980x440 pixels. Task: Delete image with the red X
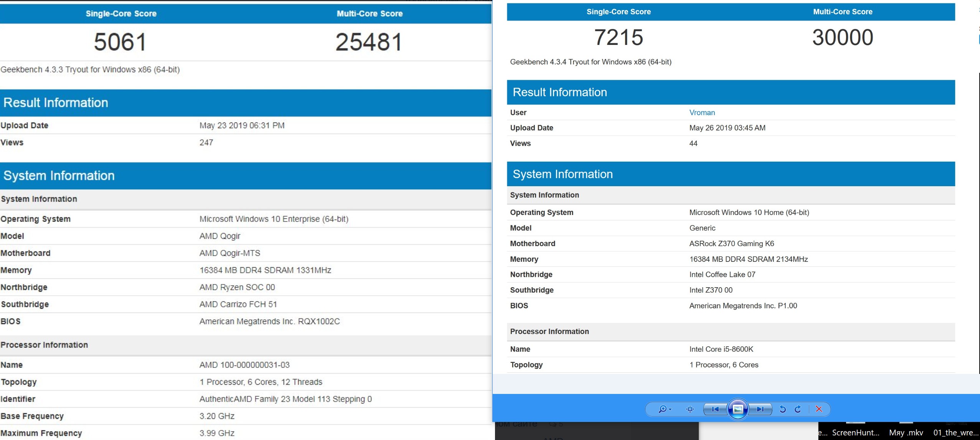click(x=819, y=409)
